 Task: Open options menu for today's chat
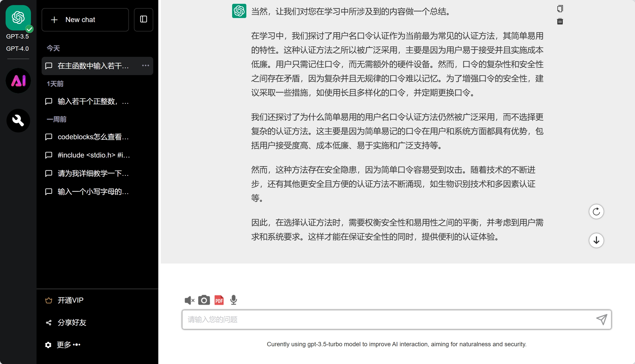(145, 66)
